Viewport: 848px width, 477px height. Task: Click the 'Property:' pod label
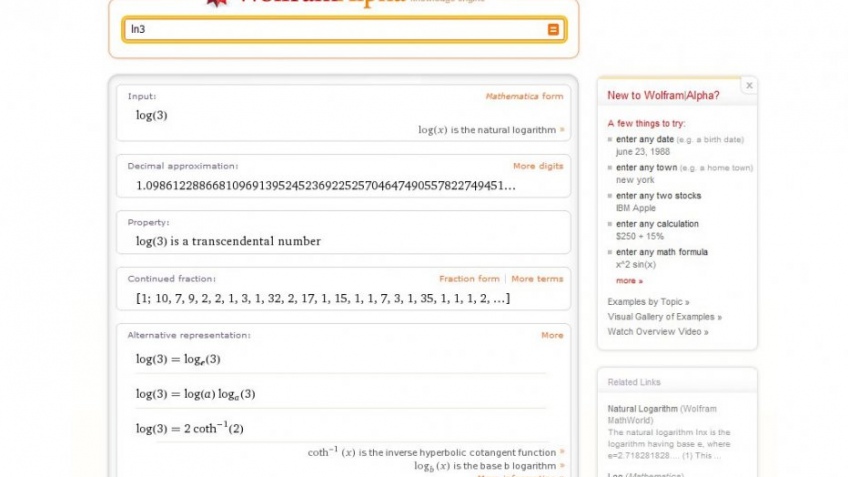pos(148,223)
